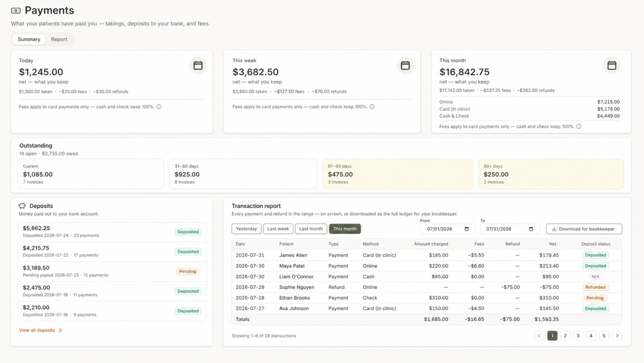The image size is (644, 363).
Task: Click patient Liam O'Connor in transactions
Action: click(296, 277)
